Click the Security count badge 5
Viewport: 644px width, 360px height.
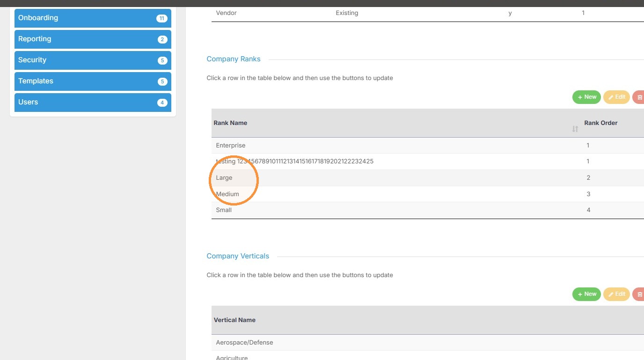point(162,60)
